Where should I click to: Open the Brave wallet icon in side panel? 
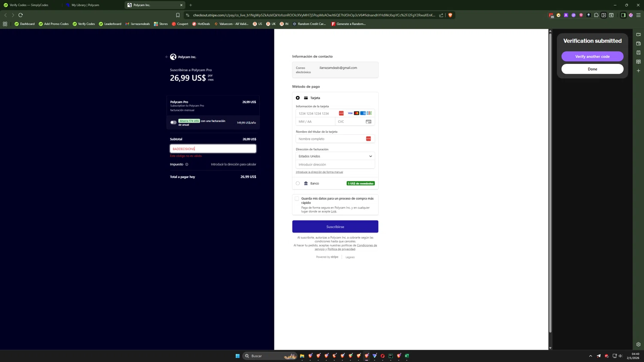click(x=638, y=43)
